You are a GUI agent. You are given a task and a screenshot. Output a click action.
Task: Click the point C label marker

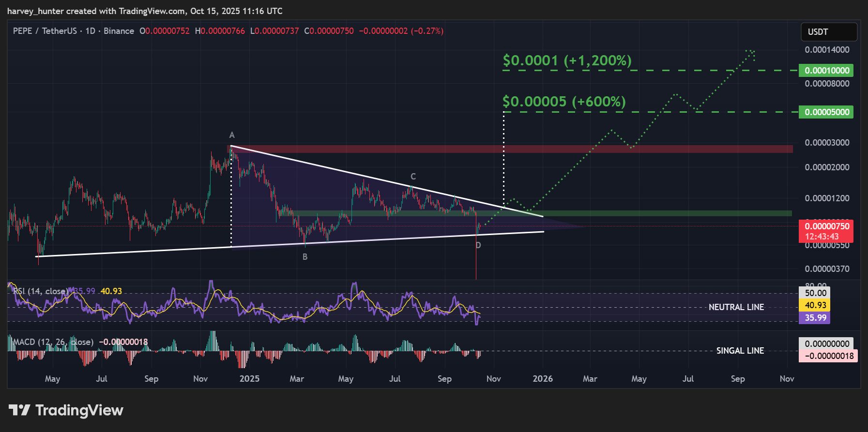coord(413,177)
